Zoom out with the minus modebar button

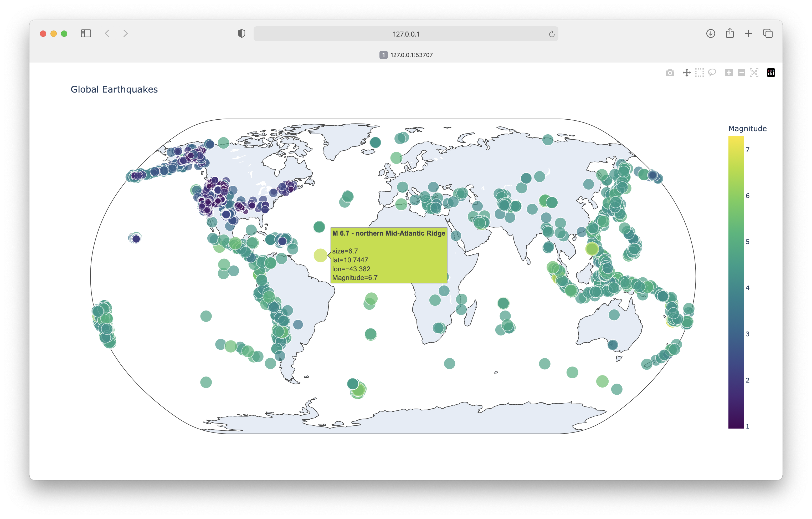pyautogui.click(x=741, y=73)
